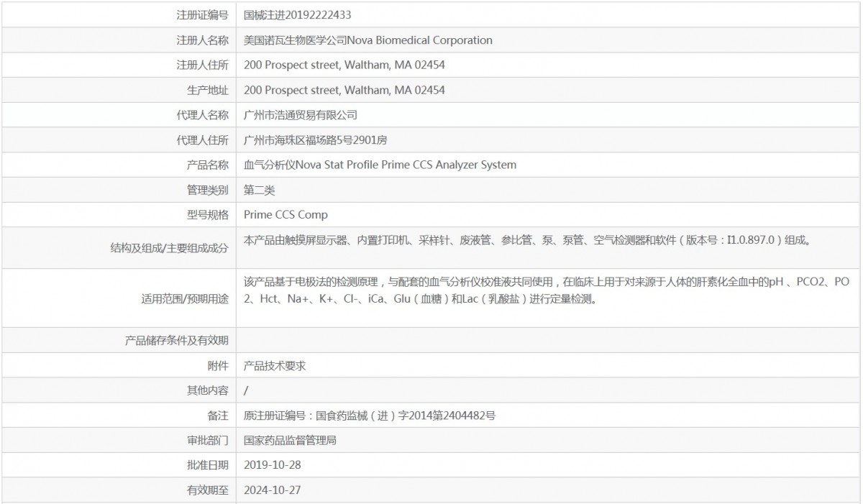Select approval date 2019-10-28
The image size is (863, 504).
[x=273, y=465]
